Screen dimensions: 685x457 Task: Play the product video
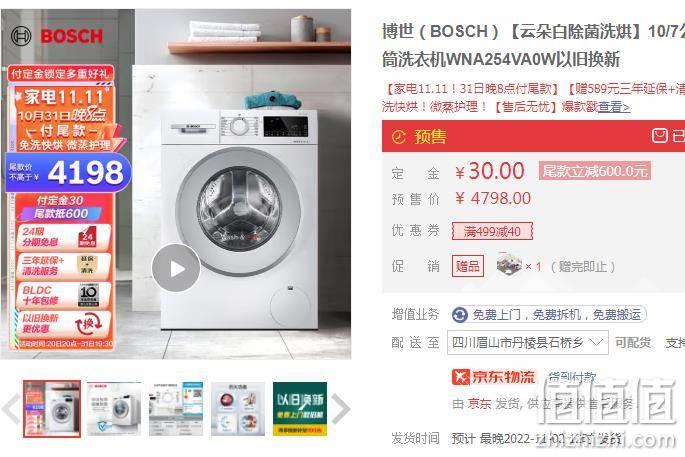176,268
